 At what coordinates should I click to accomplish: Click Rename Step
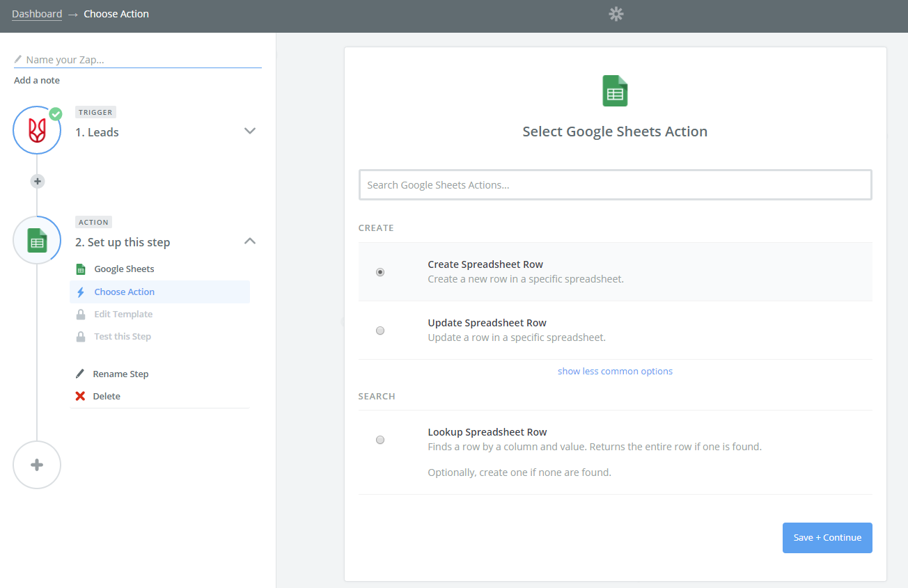120,374
